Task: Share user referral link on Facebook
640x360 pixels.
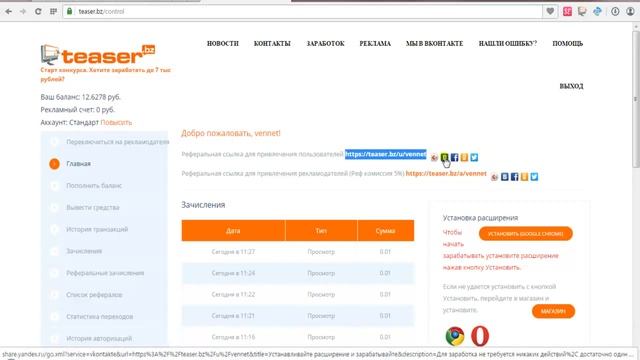Action: click(454, 157)
